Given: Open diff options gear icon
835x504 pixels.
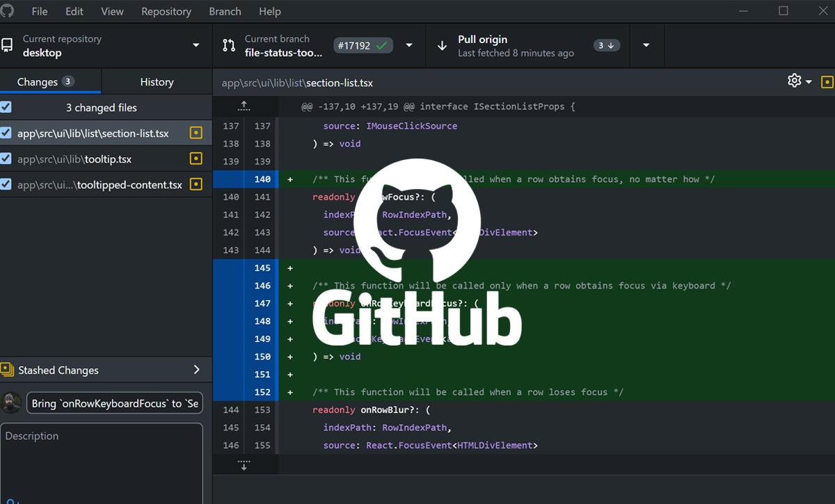Looking at the screenshot, I should pos(794,81).
